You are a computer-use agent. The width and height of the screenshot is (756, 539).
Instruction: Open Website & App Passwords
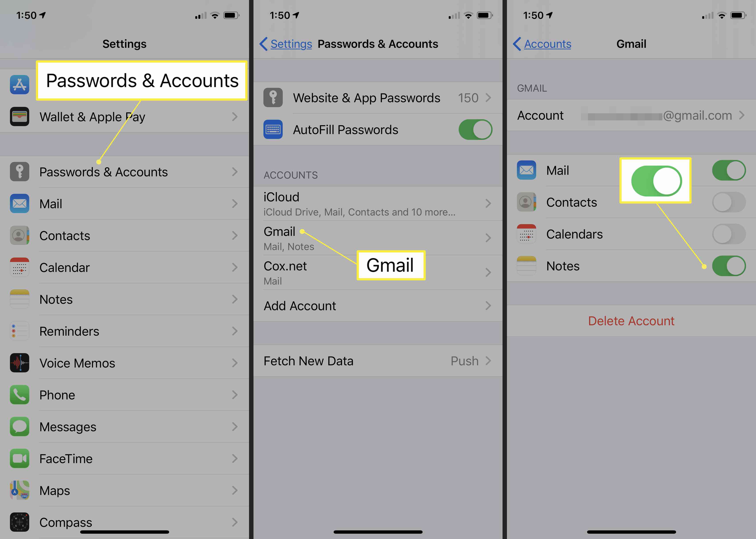coord(378,98)
